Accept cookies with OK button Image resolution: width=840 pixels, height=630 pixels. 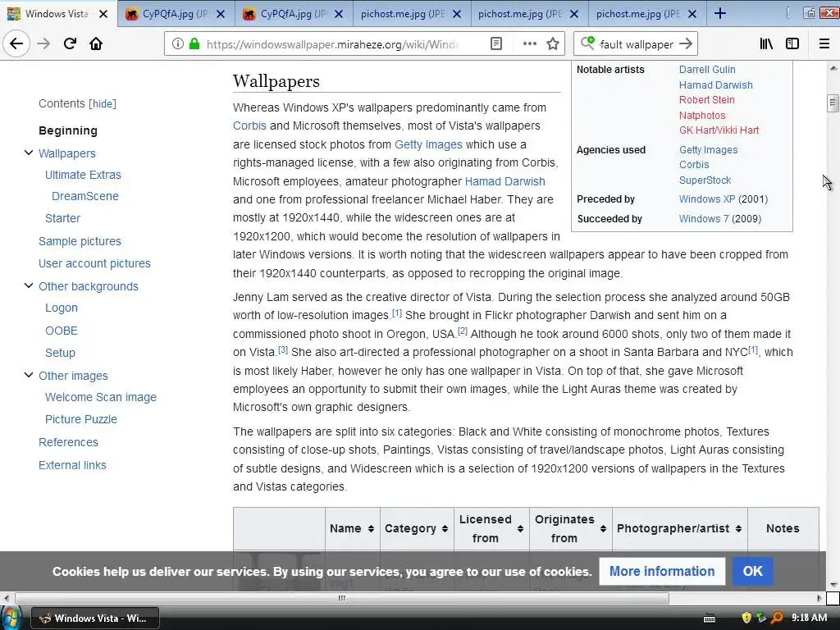click(x=753, y=572)
